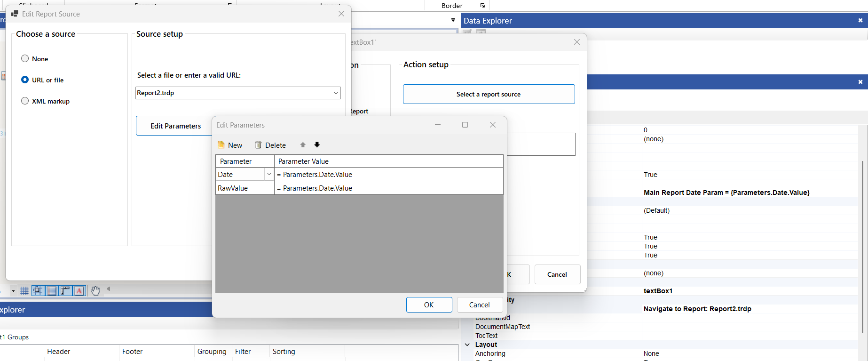Move parameter down with black arrow

(x=317, y=145)
